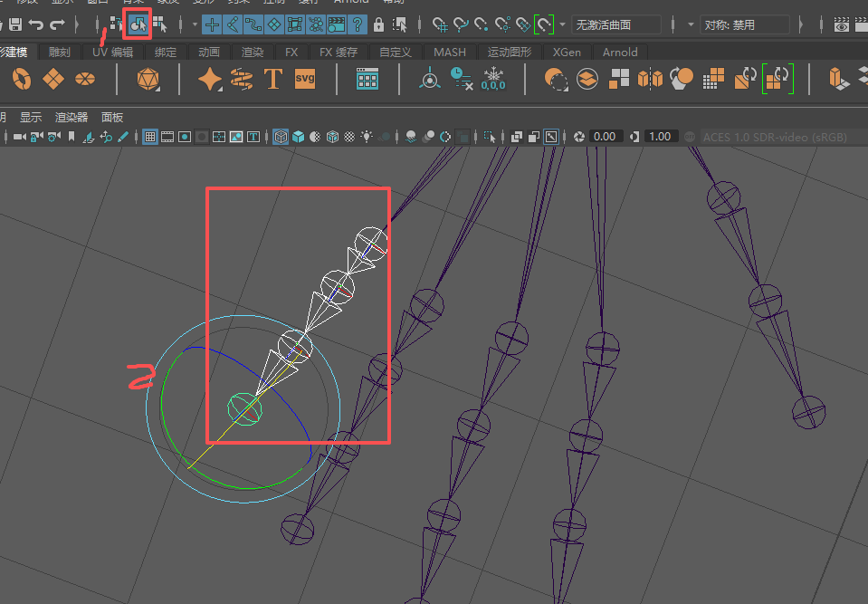The width and height of the screenshot is (868, 604).
Task: Switch to the FX shelf tab
Action: pyautogui.click(x=291, y=52)
